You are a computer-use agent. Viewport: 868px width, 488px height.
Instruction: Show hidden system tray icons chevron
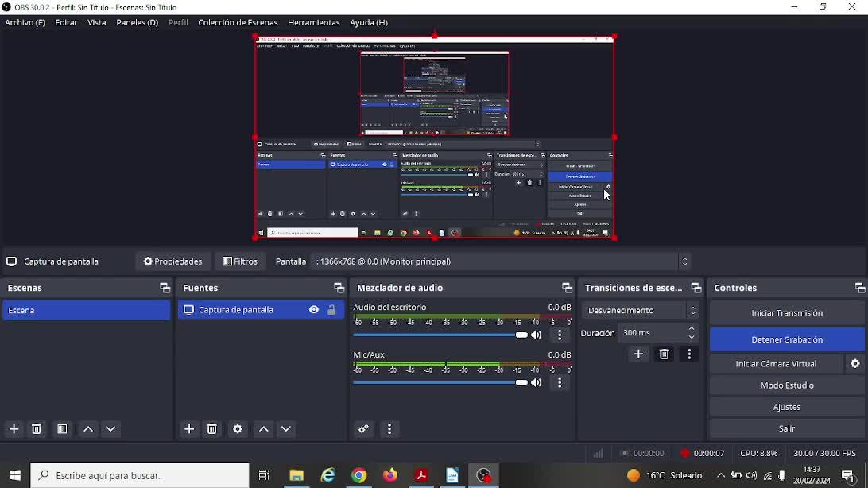(x=721, y=475)
